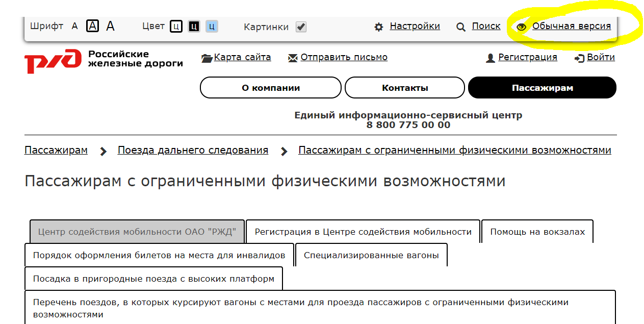Select tab Специализированные вагоны
Screen dimensions: 644x324
click(x=371, y=255)
